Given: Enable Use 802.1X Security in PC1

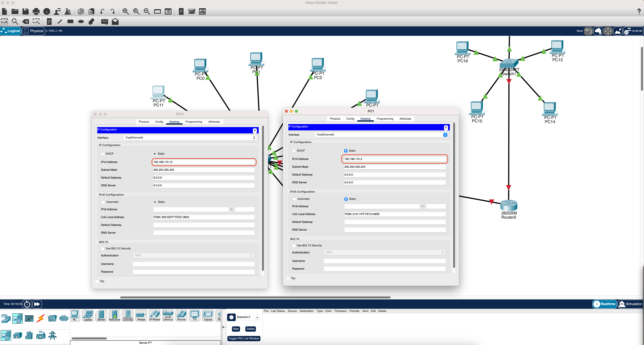Looking at the screenshot, I should pyautogui.click(x=294, y=245).
